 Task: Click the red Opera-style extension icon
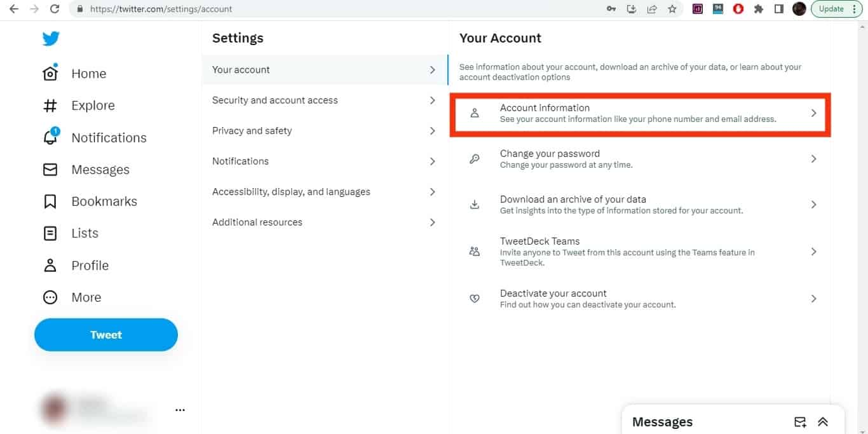tap(738, 9)
